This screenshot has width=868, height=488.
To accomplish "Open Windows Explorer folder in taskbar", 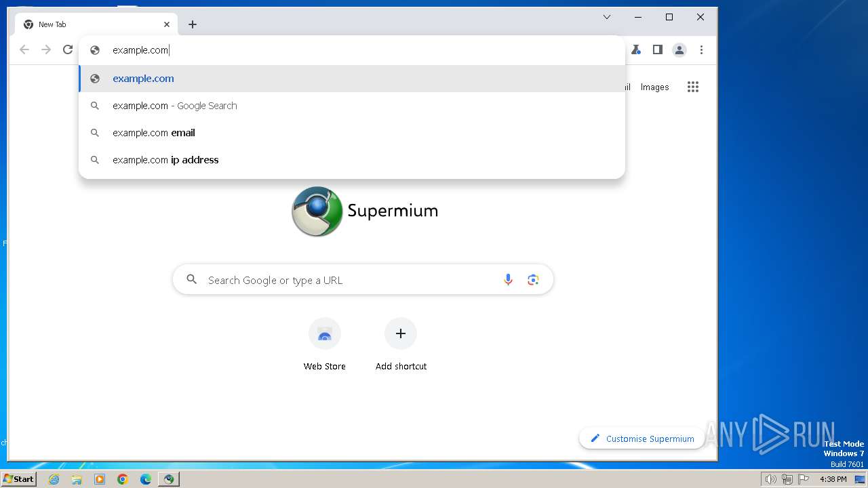I will click(77, 479).
